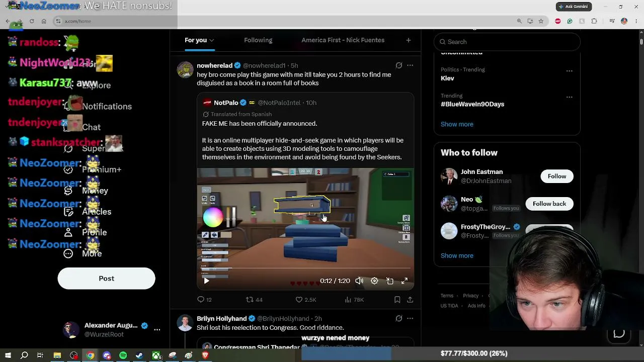Like the nowherelad post with 2.5K likes
Image resolution: width=644 pixels, height=362 pixels.
click(x=305, y=300)
